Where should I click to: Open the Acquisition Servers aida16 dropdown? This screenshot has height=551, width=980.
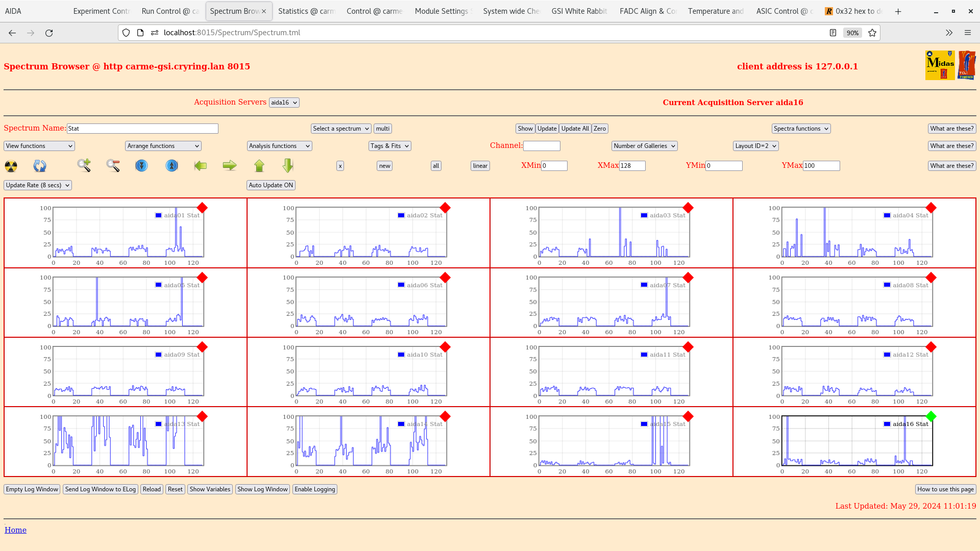[x=284, y=103]
